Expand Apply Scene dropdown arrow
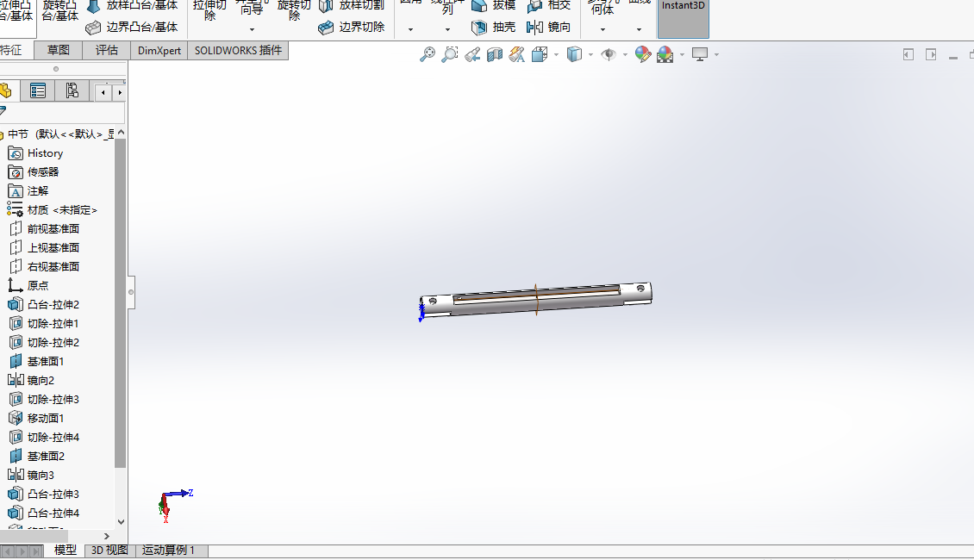 pyautogui.click(x=682, y=54)
